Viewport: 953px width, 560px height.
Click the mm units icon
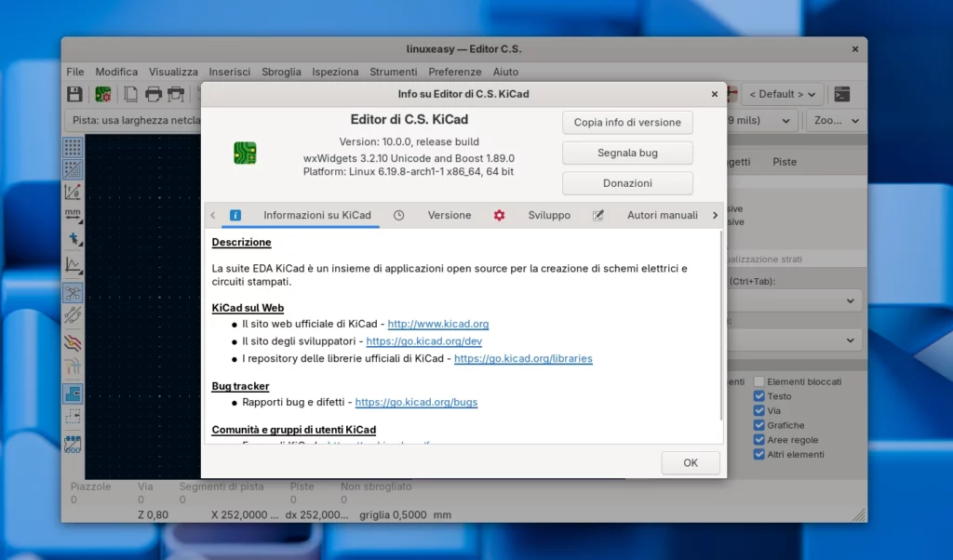73,216
